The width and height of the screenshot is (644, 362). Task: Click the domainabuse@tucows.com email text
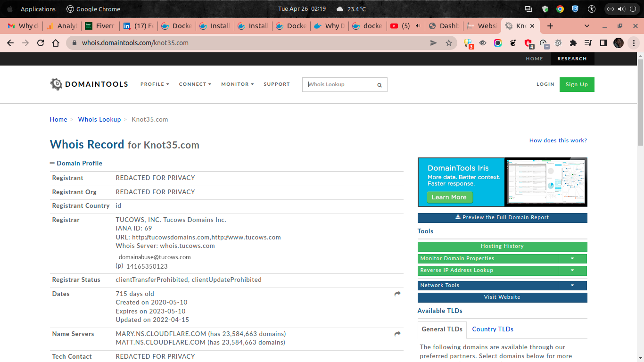(155, 257)
